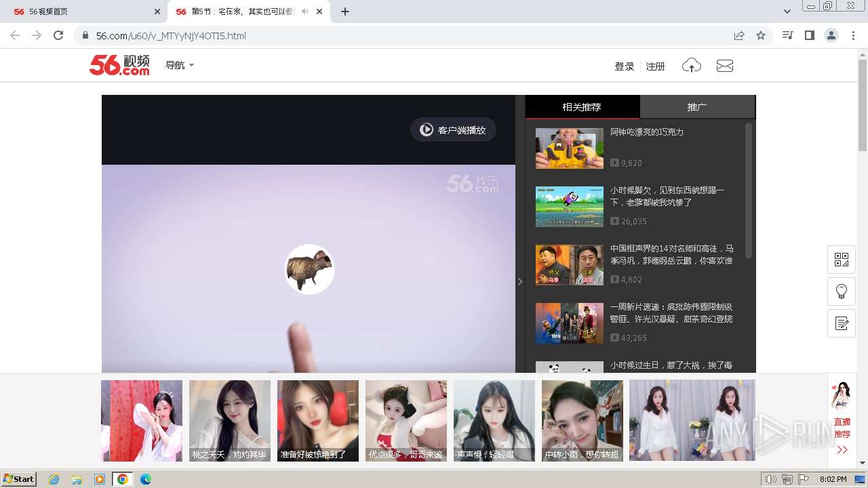This screenshot has width=868, height=488.
Task: Open Microsoft Edge from taskbar
Action: click(x=145, y=479)
